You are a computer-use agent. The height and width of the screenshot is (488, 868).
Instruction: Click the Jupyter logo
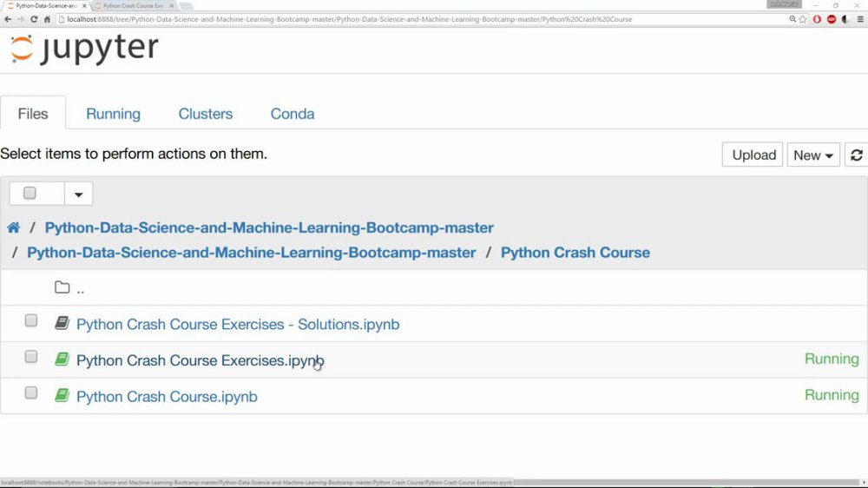pyautogui.click(x=84, y=49)
